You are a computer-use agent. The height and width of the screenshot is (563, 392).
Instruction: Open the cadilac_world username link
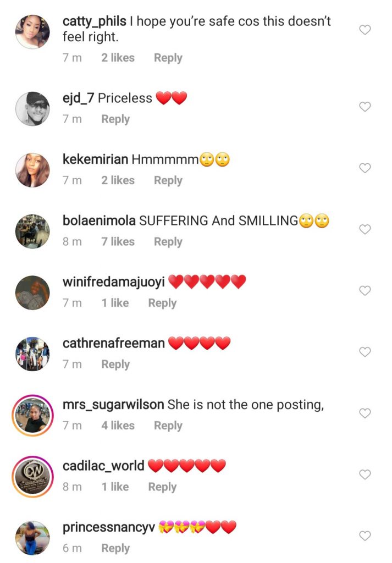(103, 466)
